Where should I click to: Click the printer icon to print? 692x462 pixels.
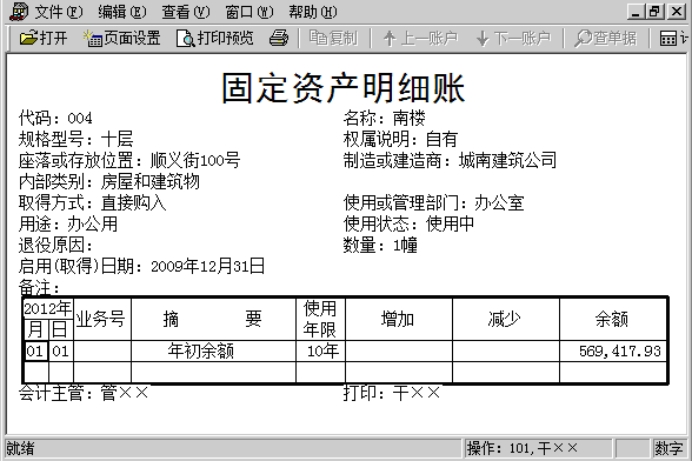[279, 38]
